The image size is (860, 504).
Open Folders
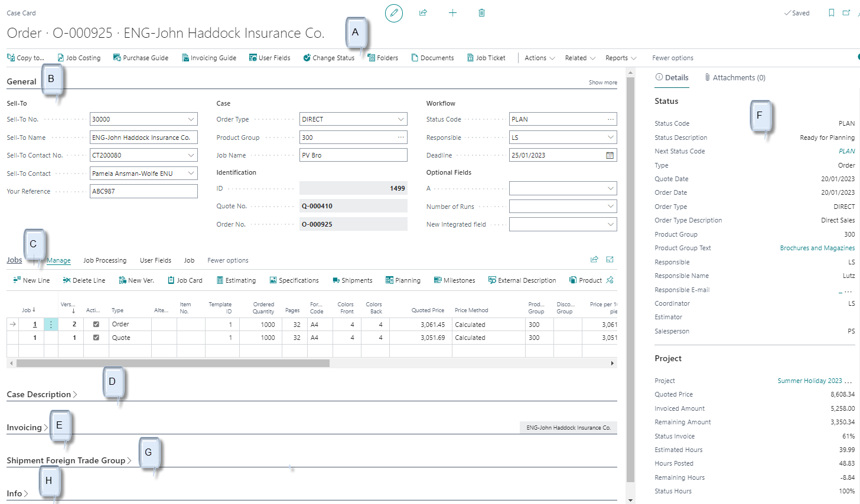383,58
